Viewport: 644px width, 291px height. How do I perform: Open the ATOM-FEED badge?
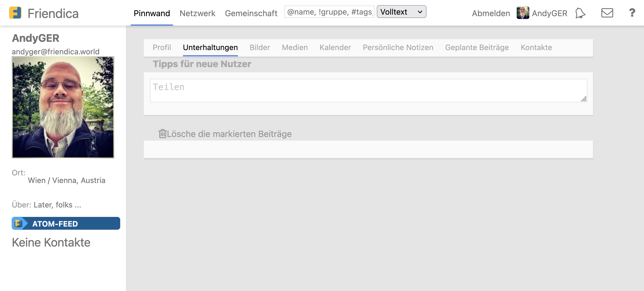(66, 223)
